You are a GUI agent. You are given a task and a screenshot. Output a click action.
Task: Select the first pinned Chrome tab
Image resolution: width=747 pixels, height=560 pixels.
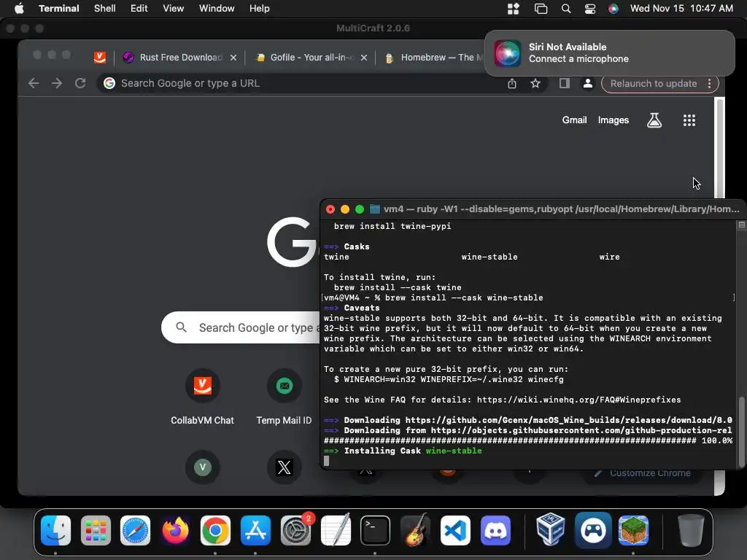(x=99, y=58)
